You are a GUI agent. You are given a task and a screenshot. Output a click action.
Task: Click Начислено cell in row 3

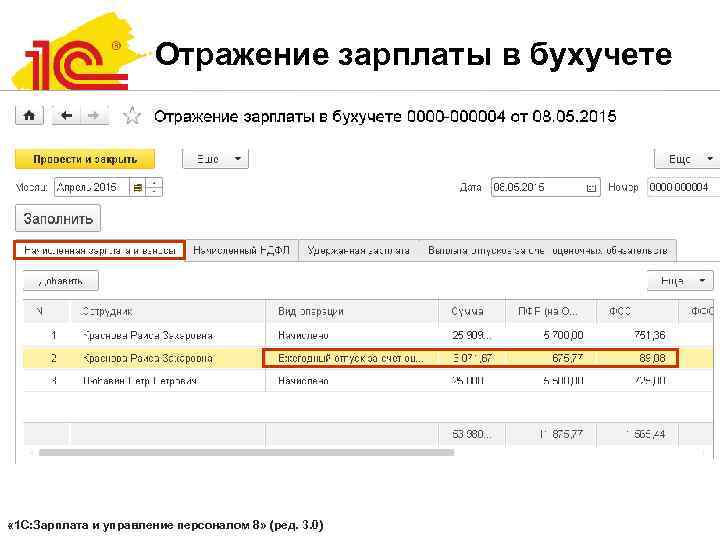click(x=303, y=381)
